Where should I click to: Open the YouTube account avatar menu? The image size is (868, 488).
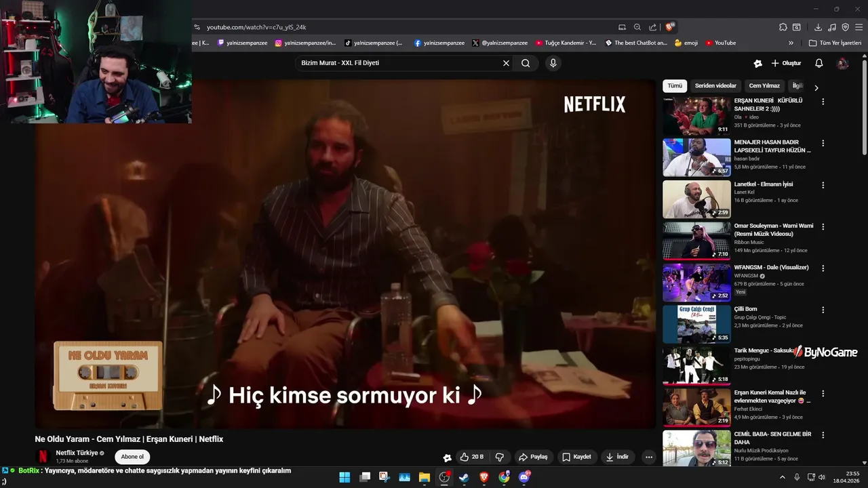pyautogui.click(x=843, y=63)
